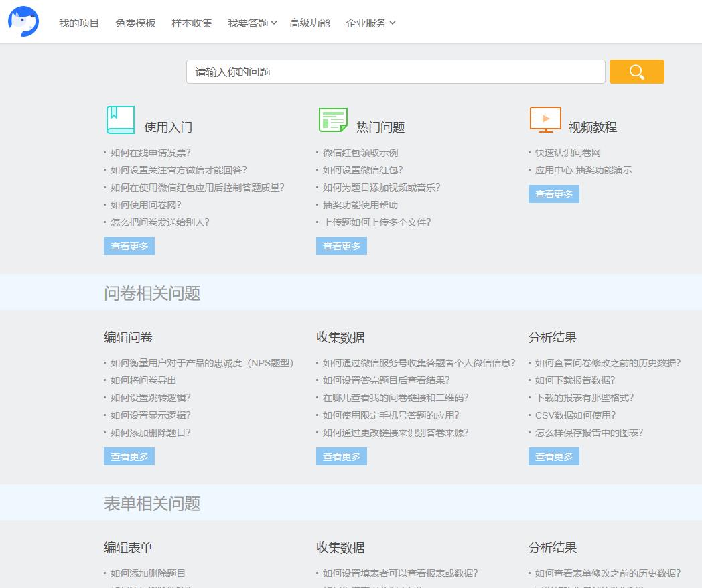This screenshot has width=702, height=588.
Task: Click 查看更多 under the 视频教程 section
Action: pos(553,194)
